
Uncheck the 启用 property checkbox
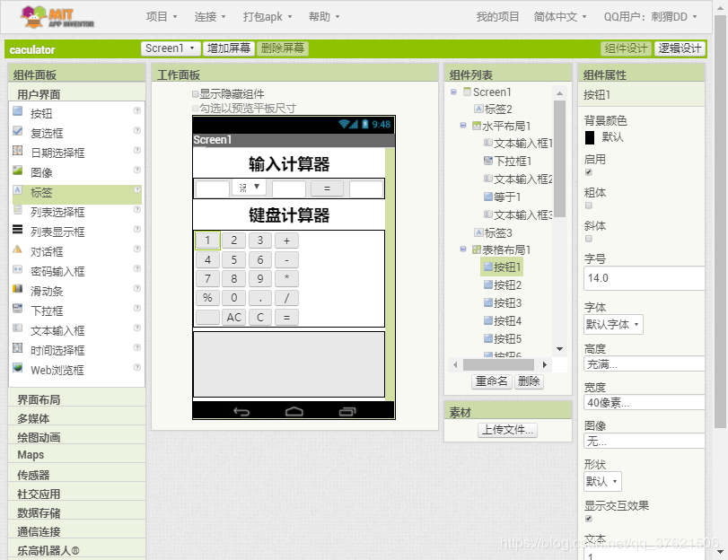[x=589, y=172]
